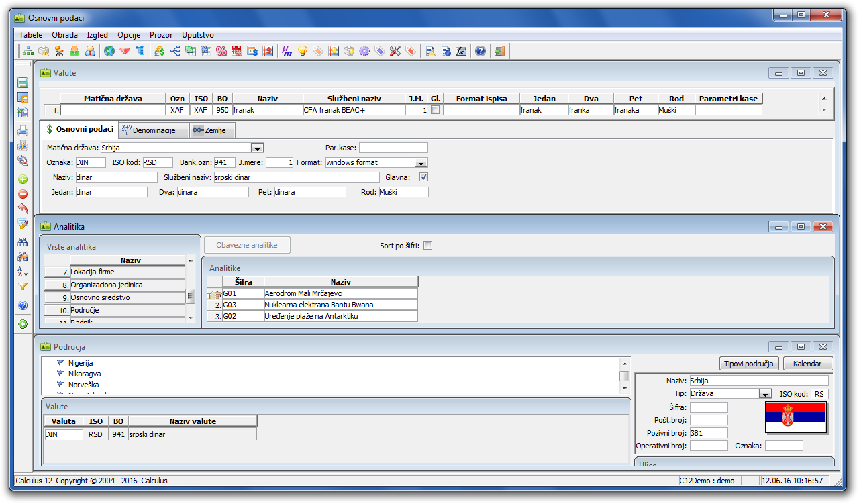Click the Tipovi područja button
Image resolution: width=859 pixels, height=504 pixels.
pos(749,364)
